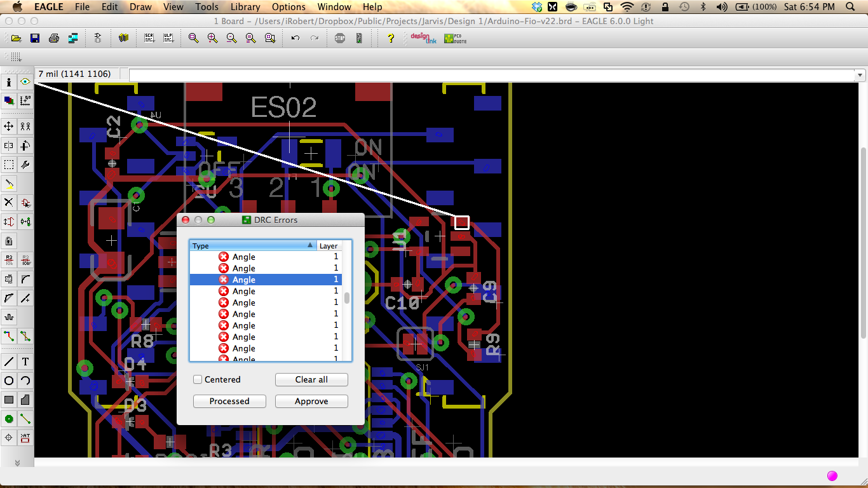Viewport: 868px width, 488px height.
Task: Sort DRC errors by Layer column
Action: click(329, 246)
